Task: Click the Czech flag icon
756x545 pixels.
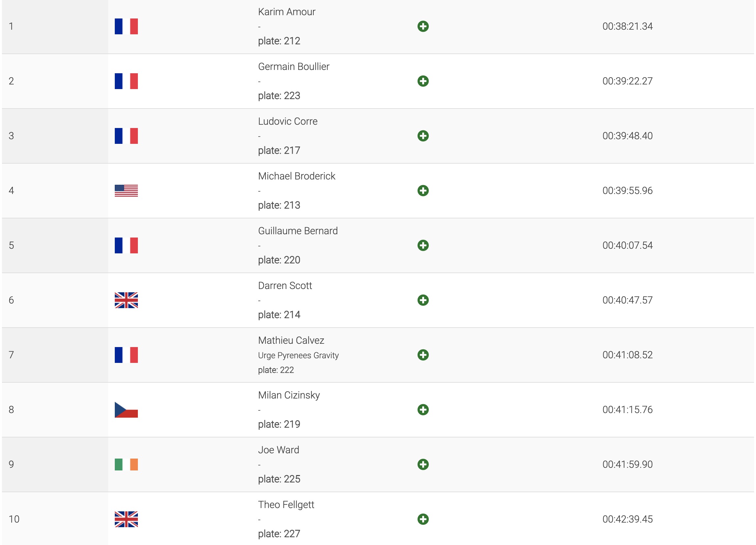Action: click(x=126, y=410)
